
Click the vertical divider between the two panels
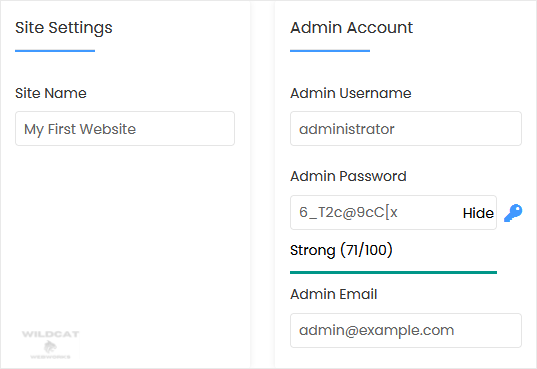click(x=262, y=184)
